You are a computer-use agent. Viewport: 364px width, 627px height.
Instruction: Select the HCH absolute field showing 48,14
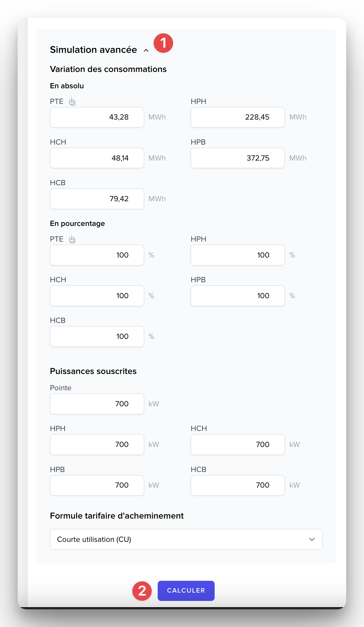[x=97, y=158]
